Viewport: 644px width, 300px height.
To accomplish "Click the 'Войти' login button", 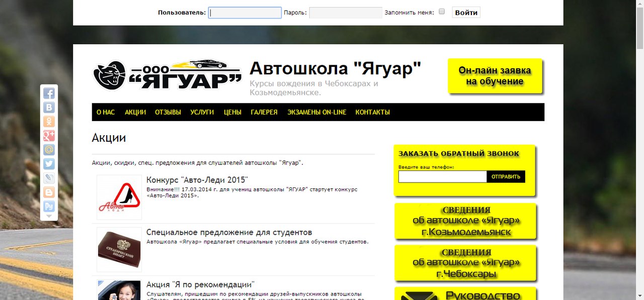I will (x=466, y=13).
